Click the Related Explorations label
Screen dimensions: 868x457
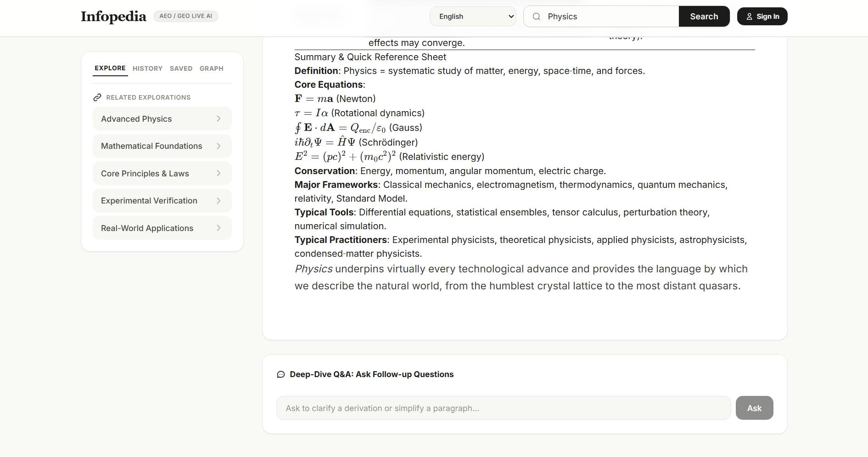[148, 97]
